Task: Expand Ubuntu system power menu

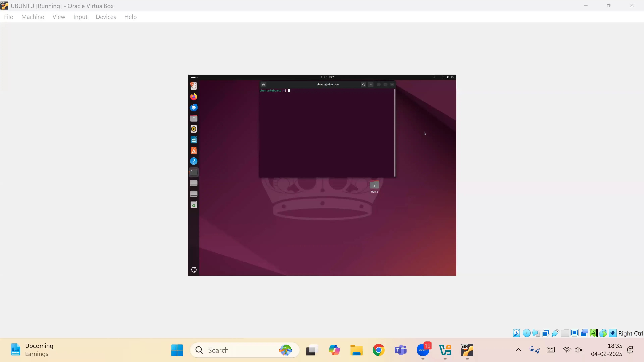Action: [x=452, y=77]
